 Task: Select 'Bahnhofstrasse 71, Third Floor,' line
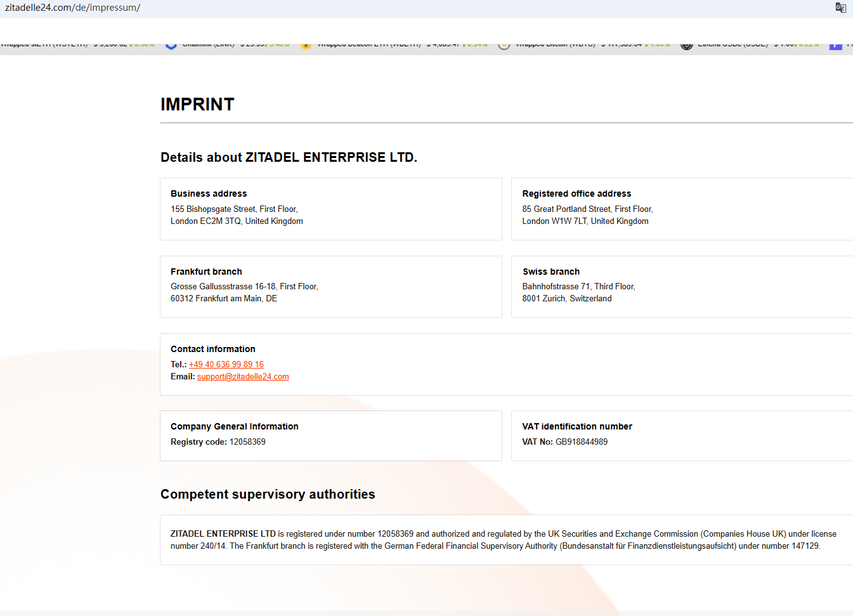coord(578,286)
